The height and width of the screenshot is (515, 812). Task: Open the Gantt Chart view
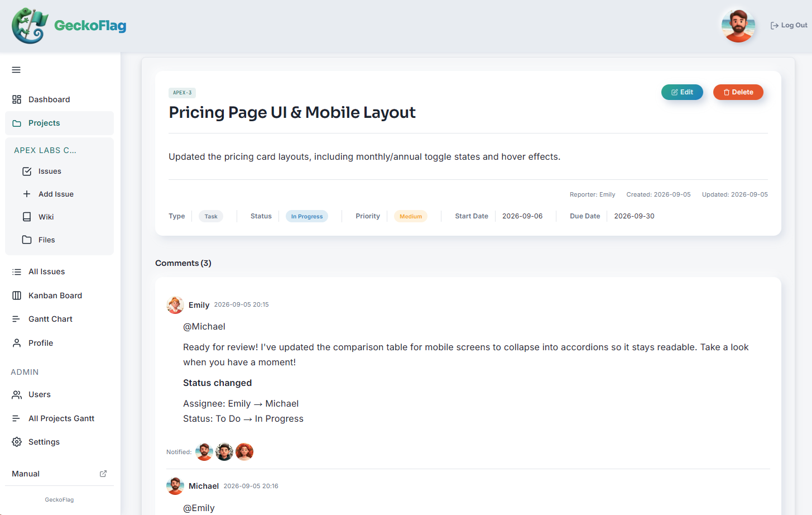coord(59,319)
